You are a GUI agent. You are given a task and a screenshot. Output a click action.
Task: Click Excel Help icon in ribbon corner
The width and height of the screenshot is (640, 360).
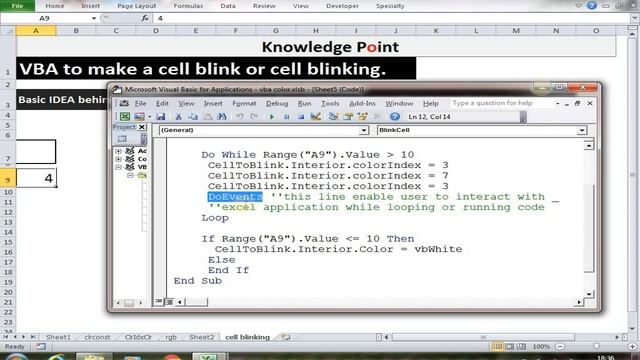[592, 6]
